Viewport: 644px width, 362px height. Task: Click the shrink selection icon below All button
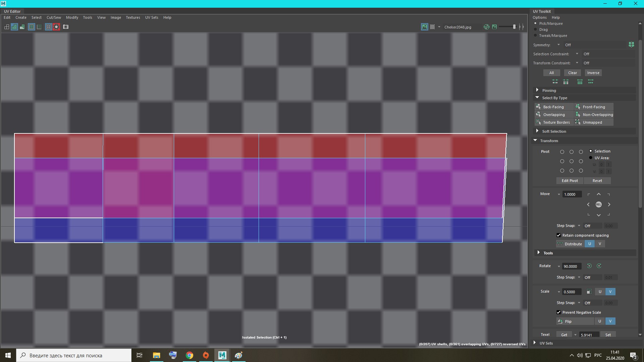[x=555, y=81]
